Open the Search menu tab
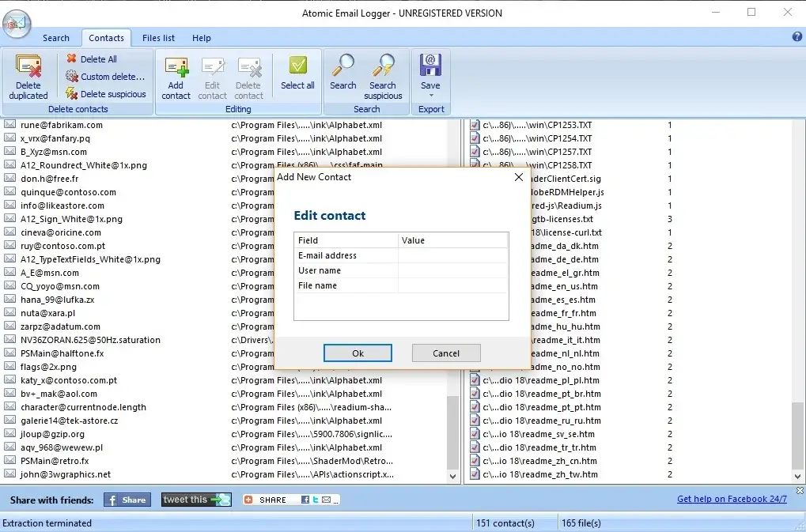The image size is (806, 532). pyautogui.click(x=55, y=37)
